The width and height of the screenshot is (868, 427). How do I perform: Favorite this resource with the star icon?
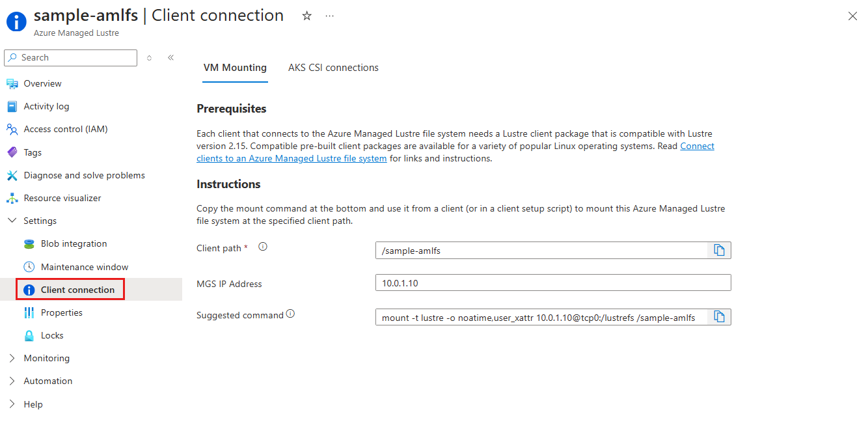306,16
